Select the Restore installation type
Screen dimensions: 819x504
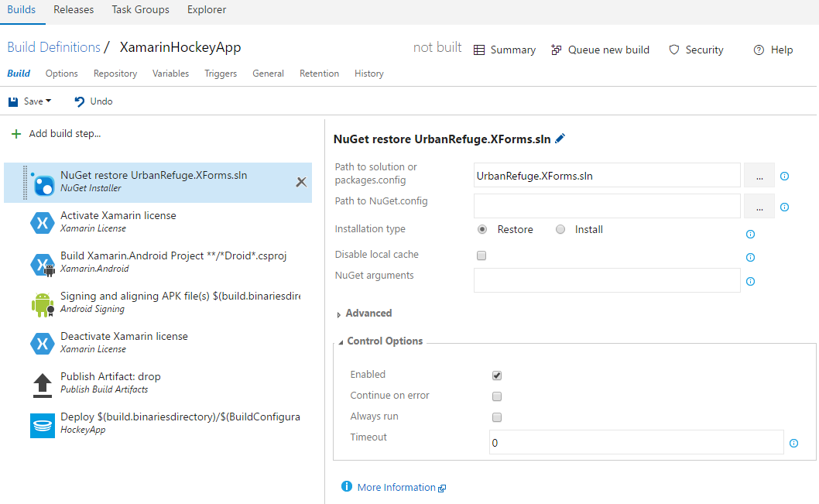pyautogui.click(x=482, y=229)
